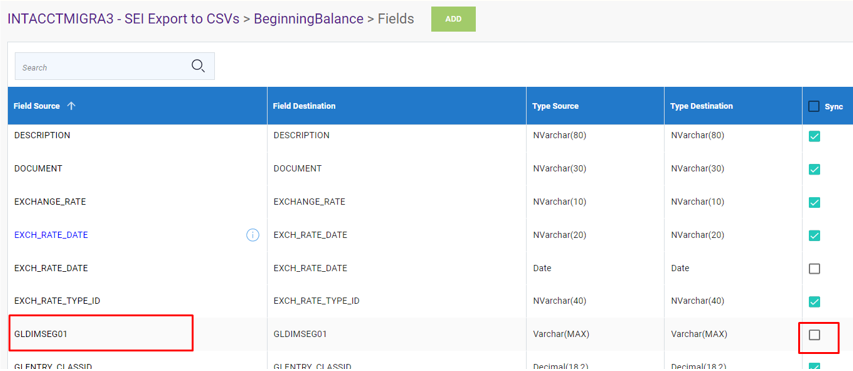Uncheck Sync for EXCHANGE_RATE row
This screenshot has height=371, width=853.
pos(814,202)
